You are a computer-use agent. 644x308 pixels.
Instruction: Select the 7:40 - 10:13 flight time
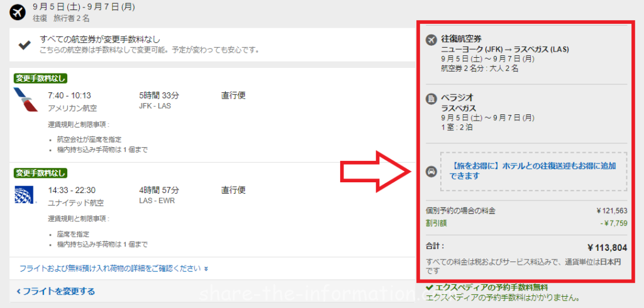click(69, 96)
